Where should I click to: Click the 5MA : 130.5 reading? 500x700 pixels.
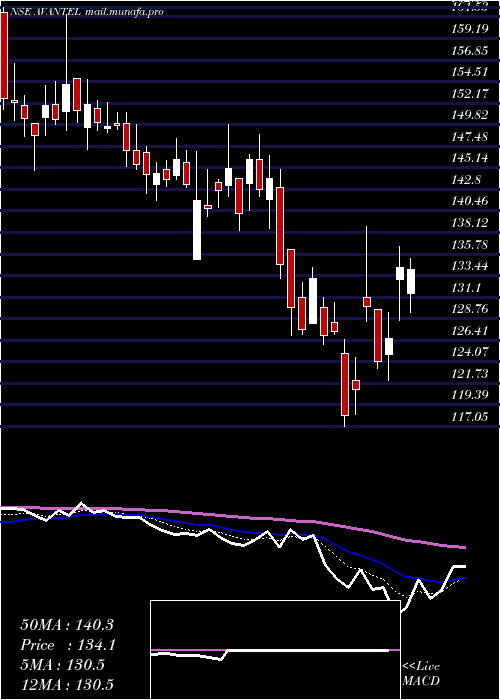62,665
